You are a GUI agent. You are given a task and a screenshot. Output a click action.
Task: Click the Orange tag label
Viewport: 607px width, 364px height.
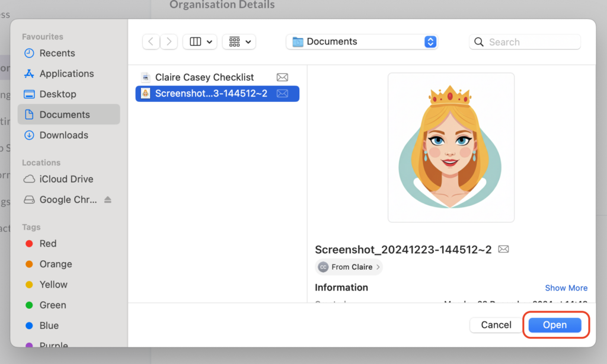coord(56,264)
